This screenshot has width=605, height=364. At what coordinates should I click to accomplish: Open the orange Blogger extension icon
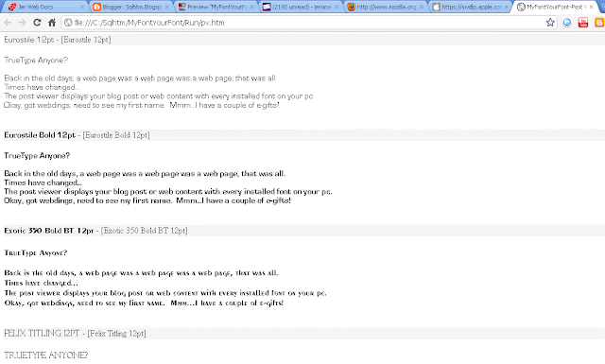coord(599,23)
